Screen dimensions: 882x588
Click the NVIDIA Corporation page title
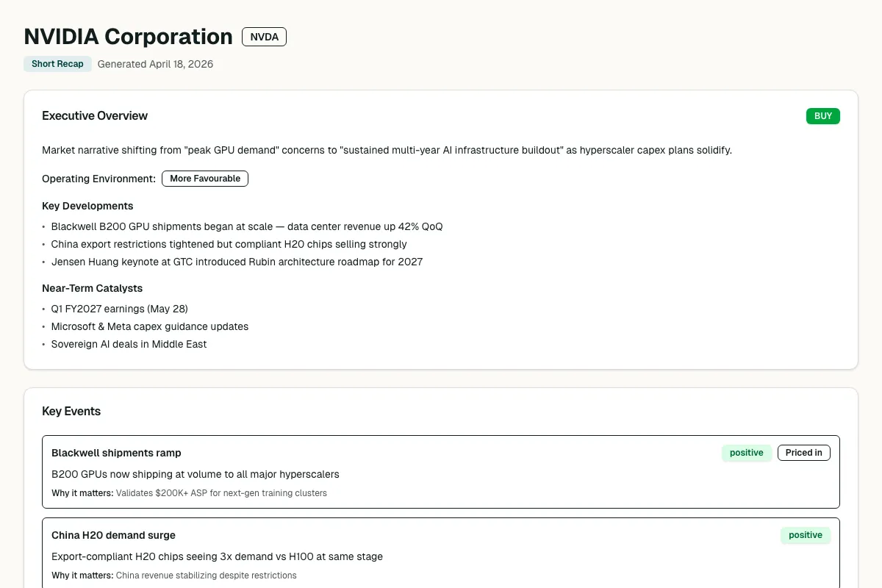pyautogui.click(x=128, y=37)
